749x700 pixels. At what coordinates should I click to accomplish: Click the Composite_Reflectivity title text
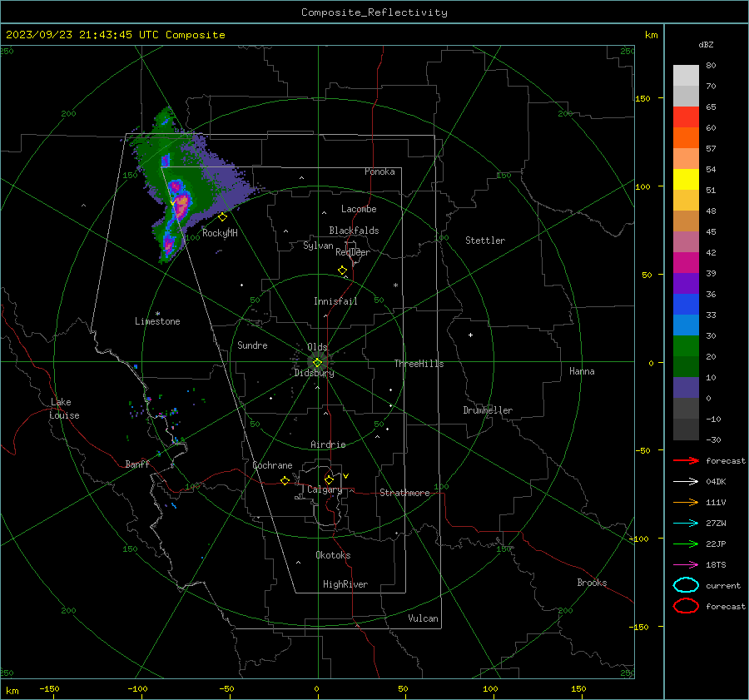[374, 12]
